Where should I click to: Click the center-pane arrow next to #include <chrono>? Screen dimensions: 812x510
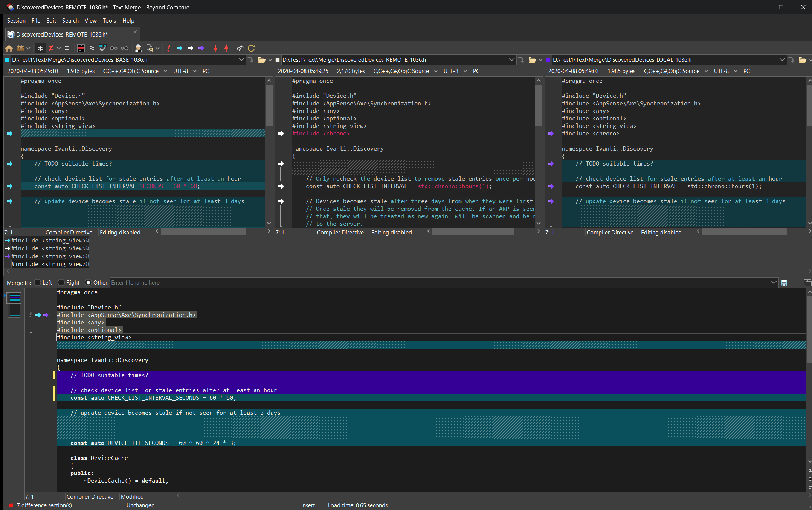pos(281,134)
